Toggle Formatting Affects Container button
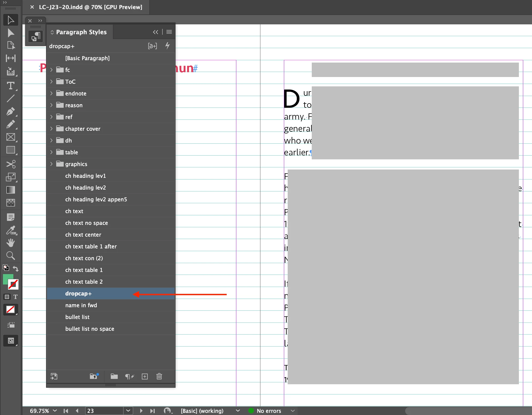Screen dimensions: 532x415 7,297
